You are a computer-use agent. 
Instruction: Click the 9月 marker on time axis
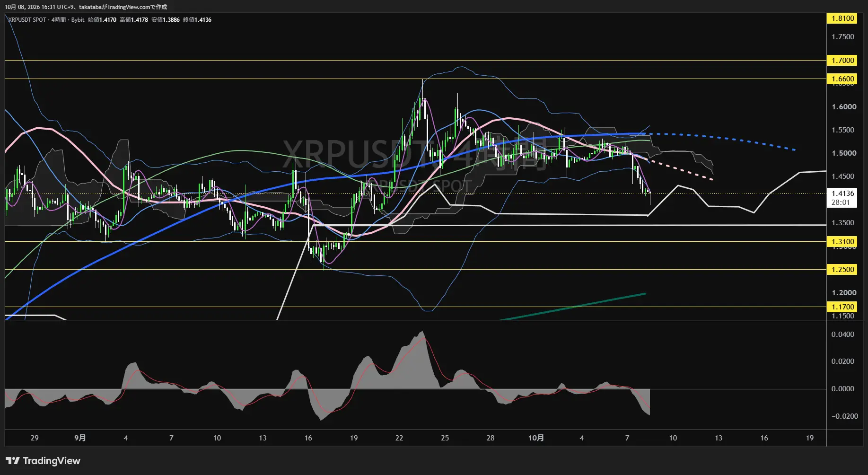pyautogui.click(x=80, y=438)
